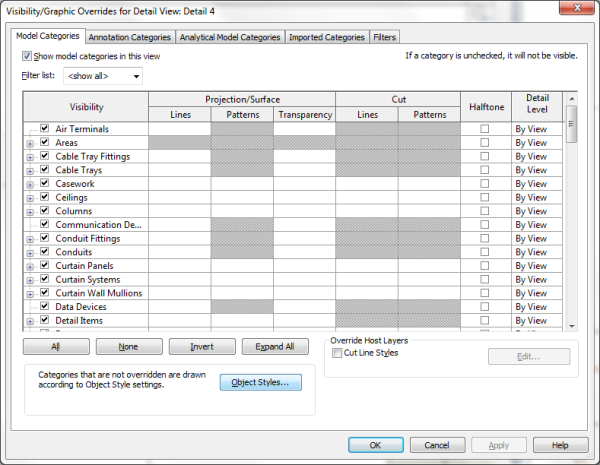Enable Halftone for Detail Items row

[x=485, y=320]
